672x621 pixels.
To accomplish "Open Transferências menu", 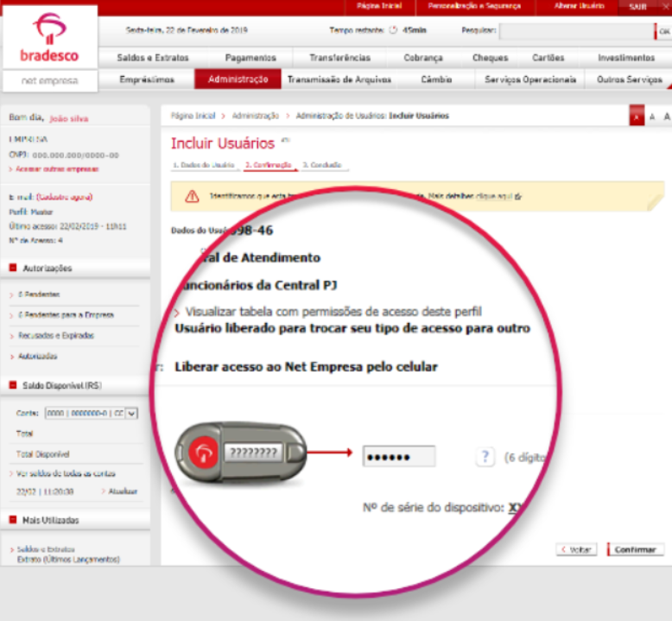I will point(340,57).
